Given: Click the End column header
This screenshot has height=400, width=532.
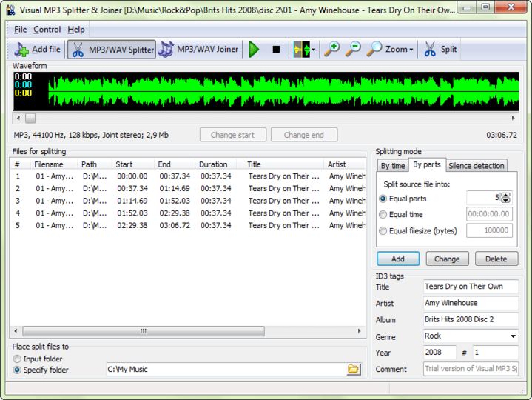Looking at the screenshot, I should (x=175, y=164).
